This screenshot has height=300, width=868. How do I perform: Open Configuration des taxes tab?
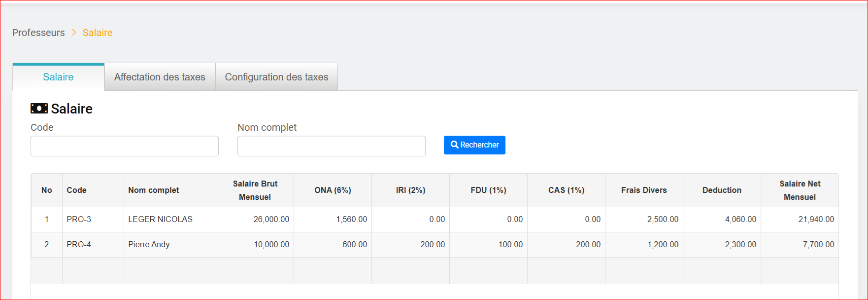pos(276,77)
